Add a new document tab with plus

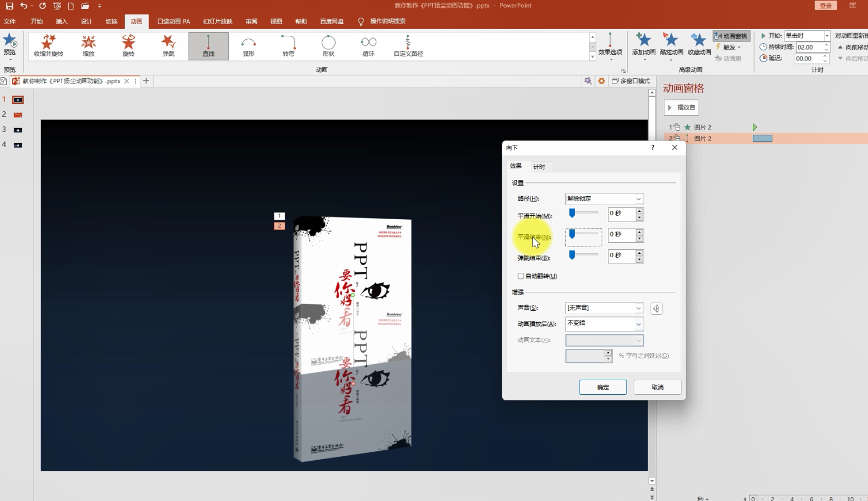coord(146,81)
